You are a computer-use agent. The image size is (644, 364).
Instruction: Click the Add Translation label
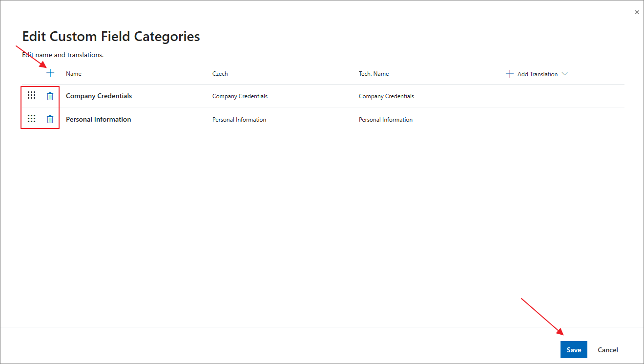coord(537,74)
